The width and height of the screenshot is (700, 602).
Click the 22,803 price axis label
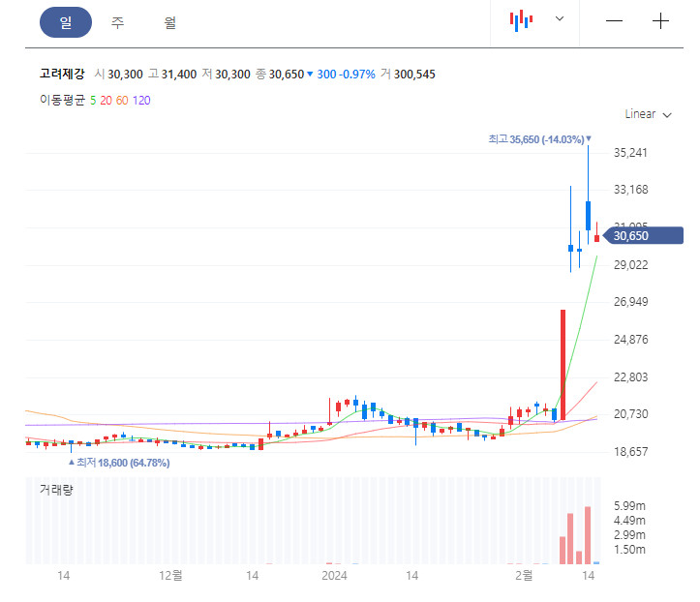tap(630, 377)
